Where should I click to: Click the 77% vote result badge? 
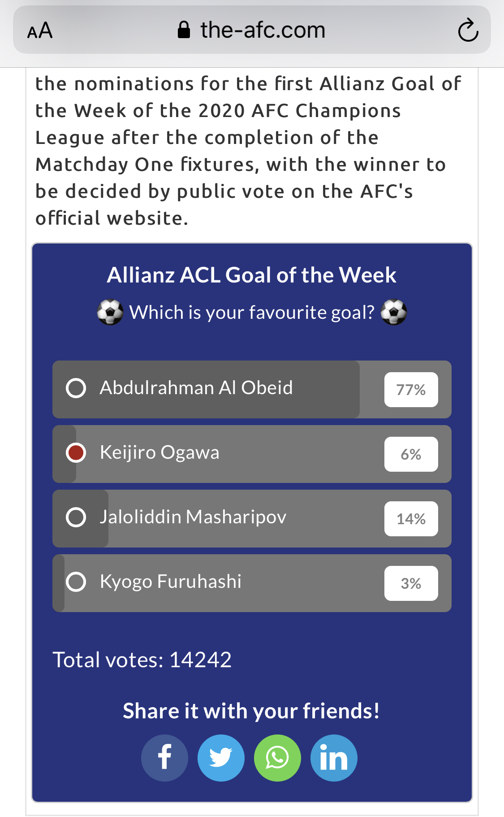pos(411,390)
